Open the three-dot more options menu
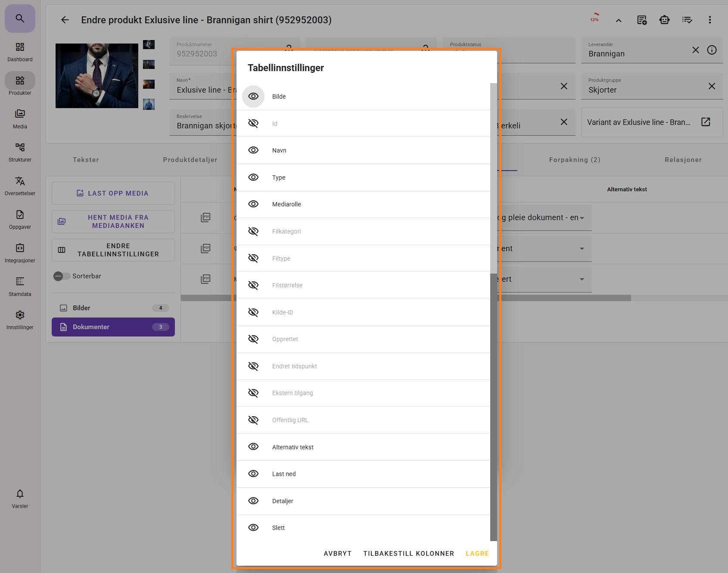The image size is (728, 573). (709, 20)
